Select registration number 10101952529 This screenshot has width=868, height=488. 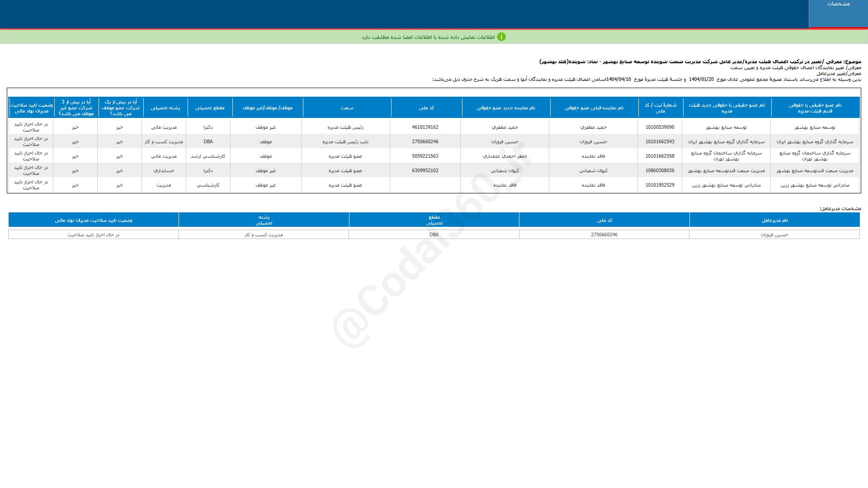(x=660, y=185)
